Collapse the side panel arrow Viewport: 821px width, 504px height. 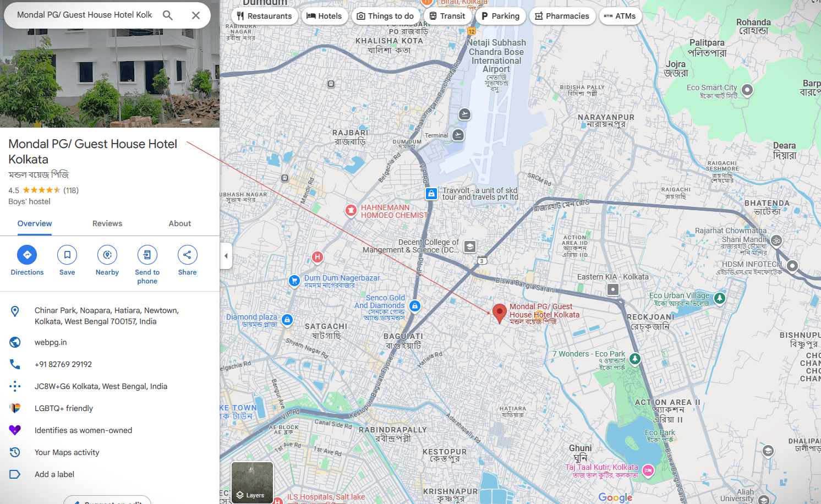[226, 256]
